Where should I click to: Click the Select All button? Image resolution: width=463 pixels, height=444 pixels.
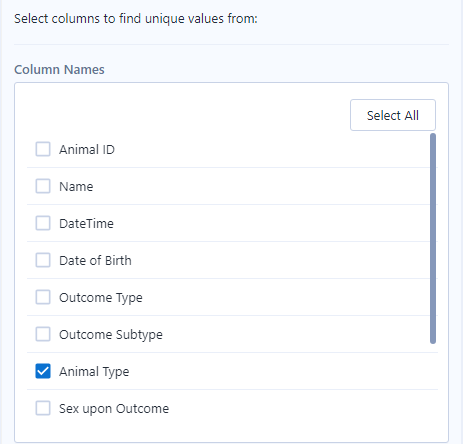click(x=393, y=115)
